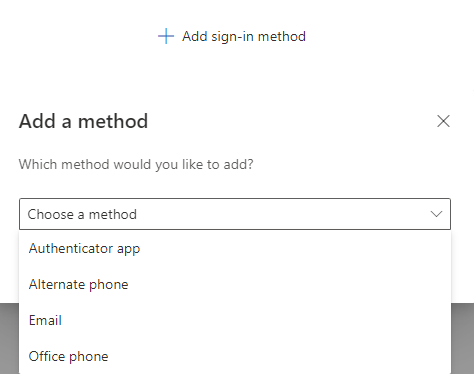The height and width of the screenshot is (375, 475).
Task: Open the Choose a method combo box
Action: (x=235, y=214)
